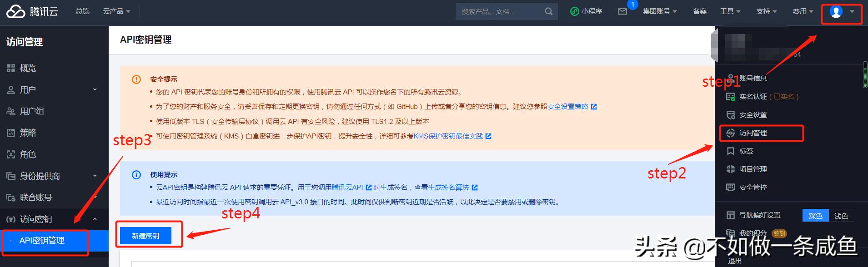Viewport: 868px width, 267px height.
Task: Click the 安全设置 shield icon
Action: [x=731, y=115]
